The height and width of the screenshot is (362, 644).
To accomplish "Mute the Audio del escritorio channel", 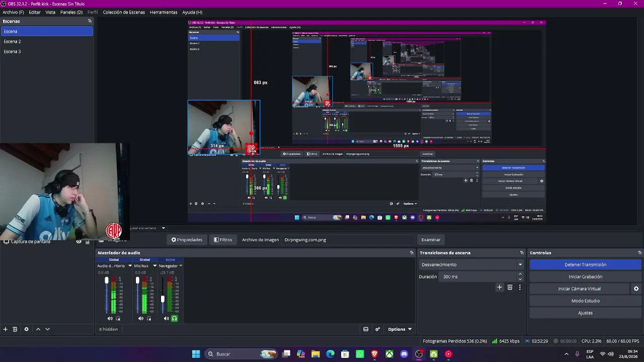I will tap(110, 318).
